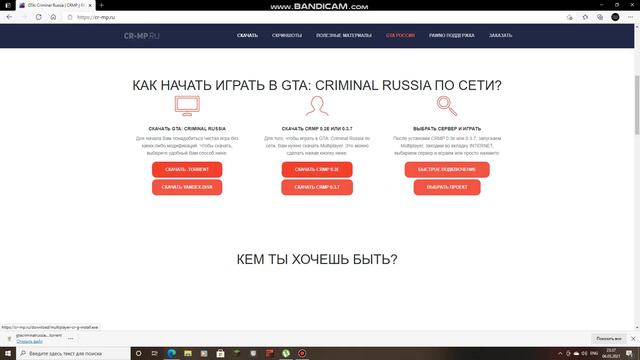This screenshot has width=640, height=360.
Task: Click the КАК НАЧАТЬ ИГРАТЬ main heading
Action: click(x=317, y=85)
